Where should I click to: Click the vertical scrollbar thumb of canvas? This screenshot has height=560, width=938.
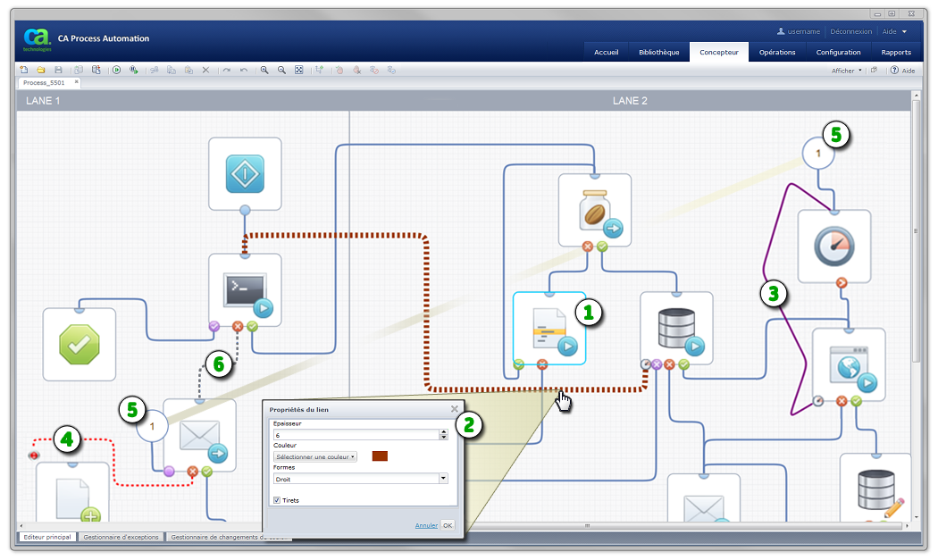tap(916, 230)
